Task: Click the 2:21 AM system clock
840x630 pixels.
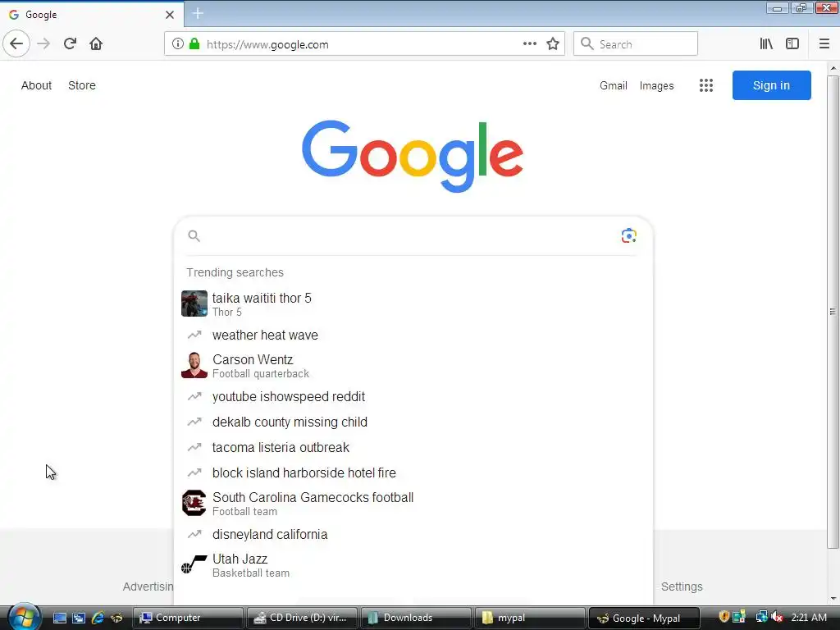Action: tap(808, 618)
